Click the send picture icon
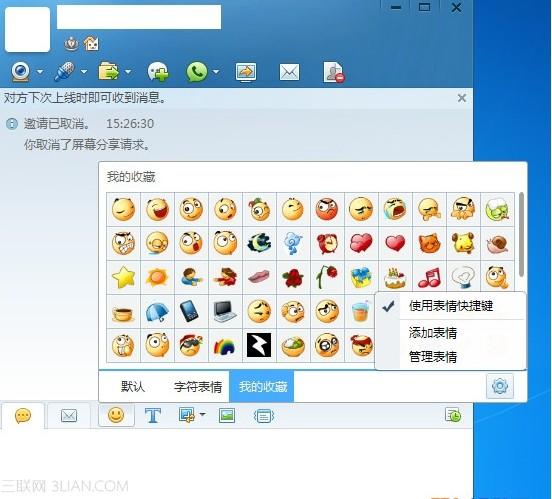This screenshot has height=499, width=552. (227, 416)
